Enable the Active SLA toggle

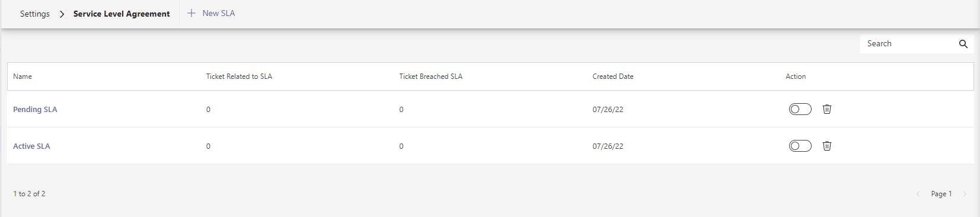coord(800,146)
